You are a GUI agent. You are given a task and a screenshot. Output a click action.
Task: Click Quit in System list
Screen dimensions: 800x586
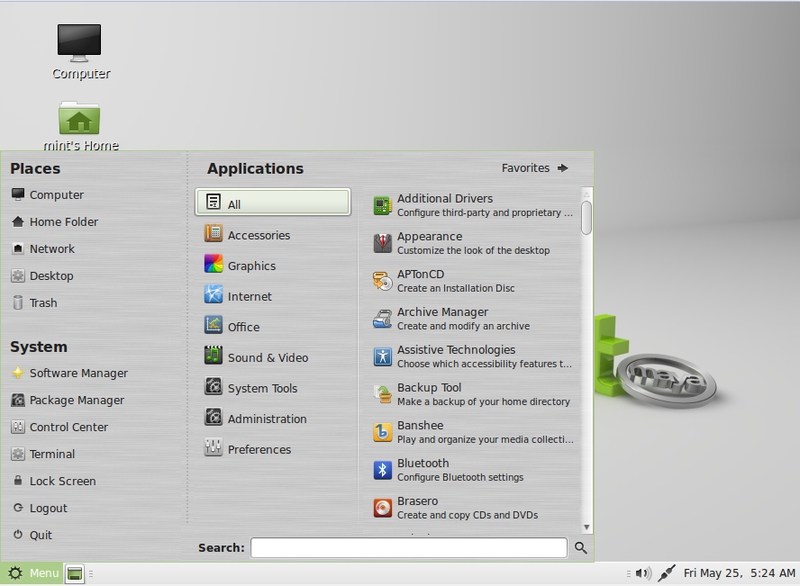click(32, 535)
